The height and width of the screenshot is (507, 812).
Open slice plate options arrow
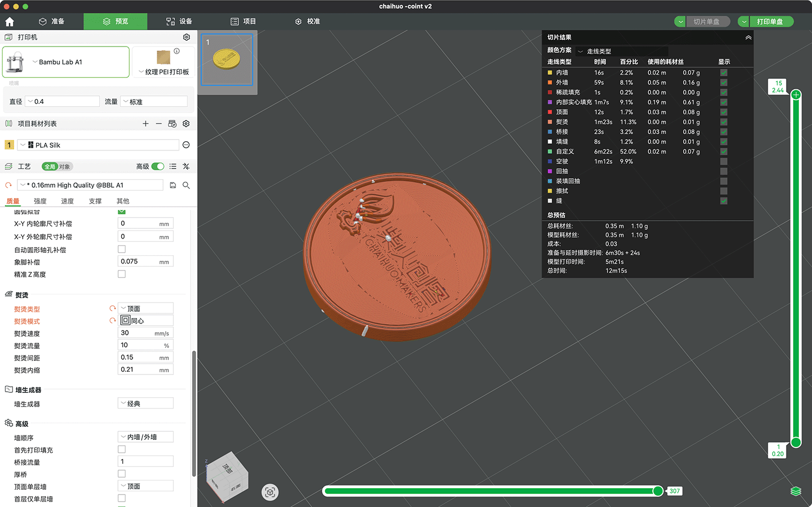tap(680, 22)
